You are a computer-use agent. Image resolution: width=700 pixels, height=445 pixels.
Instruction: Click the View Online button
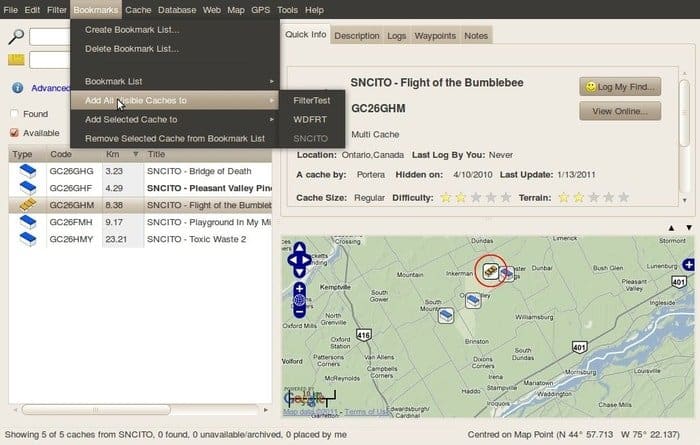coord(620,111)
